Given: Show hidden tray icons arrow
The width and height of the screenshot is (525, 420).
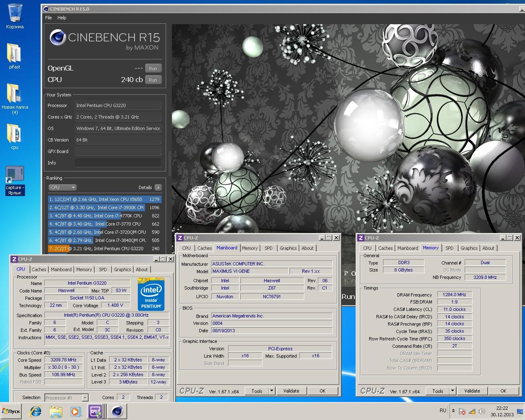Looking at the screenshot, I should (453, 411).
